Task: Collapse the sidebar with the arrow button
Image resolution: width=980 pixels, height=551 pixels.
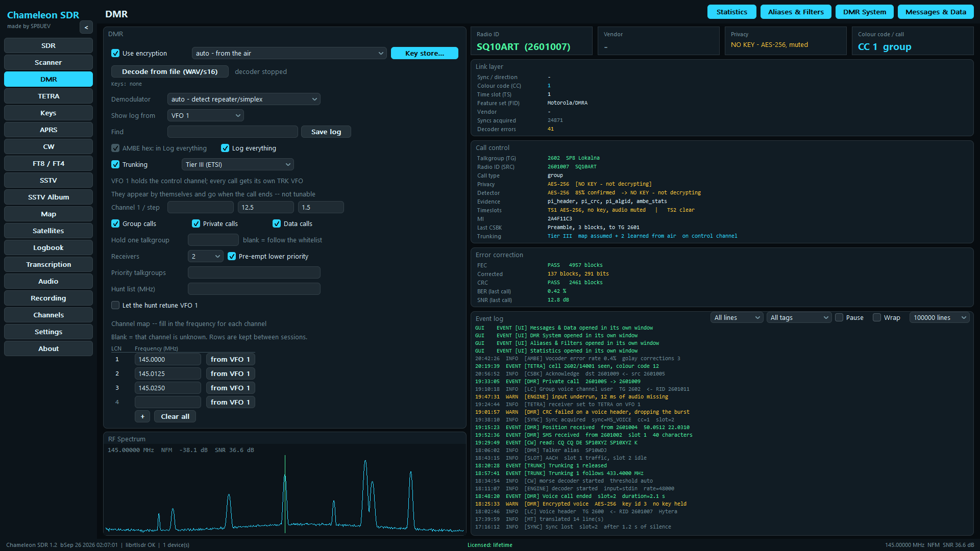Action: click(86, 28)
